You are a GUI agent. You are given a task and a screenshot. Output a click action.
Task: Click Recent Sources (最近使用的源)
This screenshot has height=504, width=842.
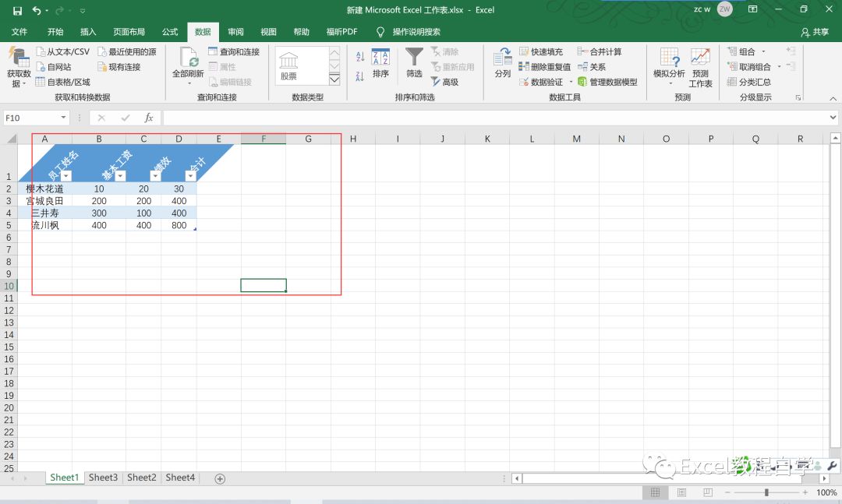[127, 51]
